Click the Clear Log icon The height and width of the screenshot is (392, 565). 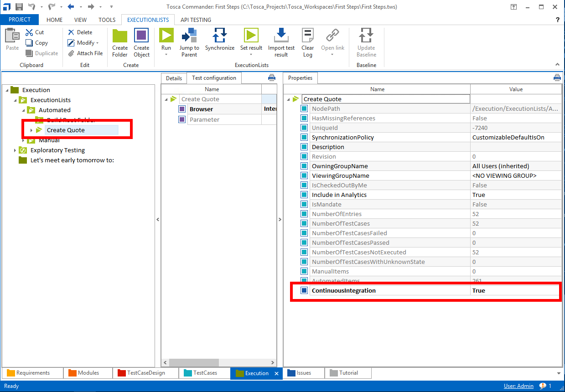pyautogui.click(x=308, y=36)
